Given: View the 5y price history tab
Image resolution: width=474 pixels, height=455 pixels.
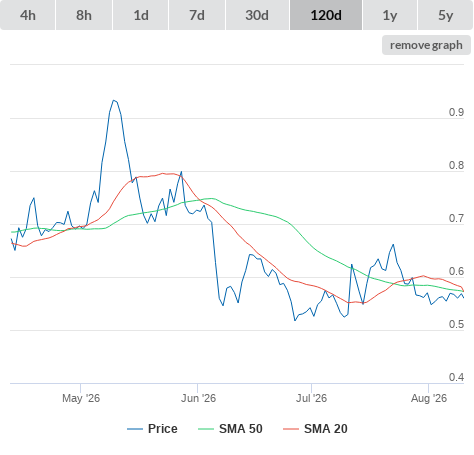Looking at the screenshot, I should 445,15.
